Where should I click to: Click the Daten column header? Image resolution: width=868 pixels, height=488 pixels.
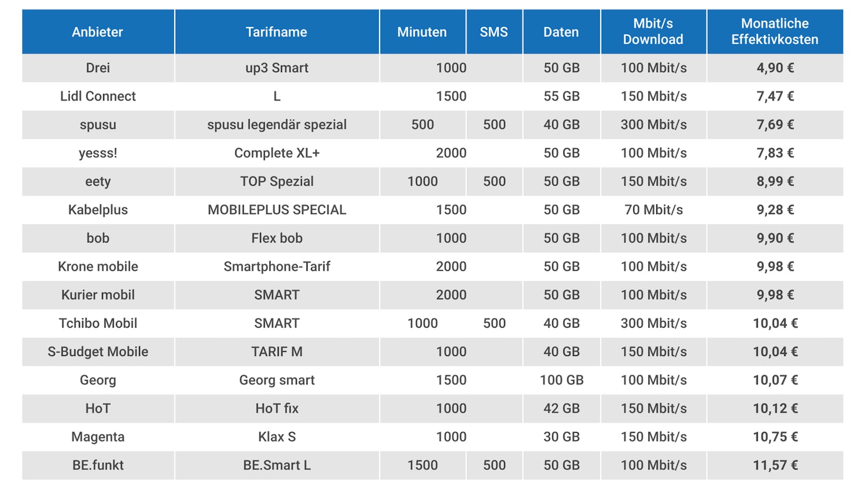tap(561, 32)
